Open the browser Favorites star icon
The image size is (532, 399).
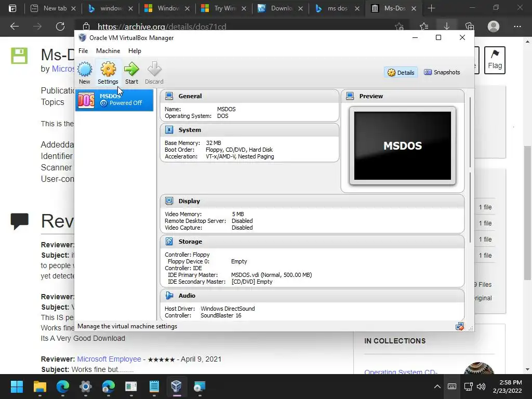coord(424,26)
